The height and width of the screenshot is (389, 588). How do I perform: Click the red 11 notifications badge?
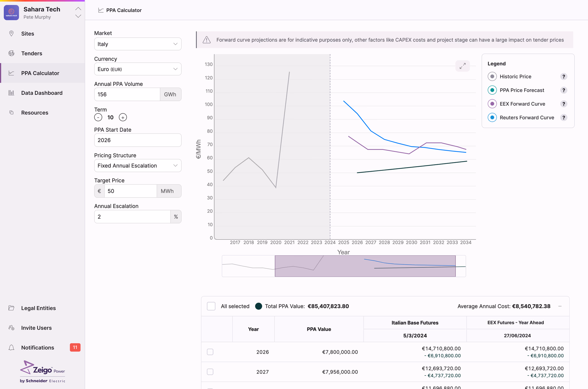point(75,347)
